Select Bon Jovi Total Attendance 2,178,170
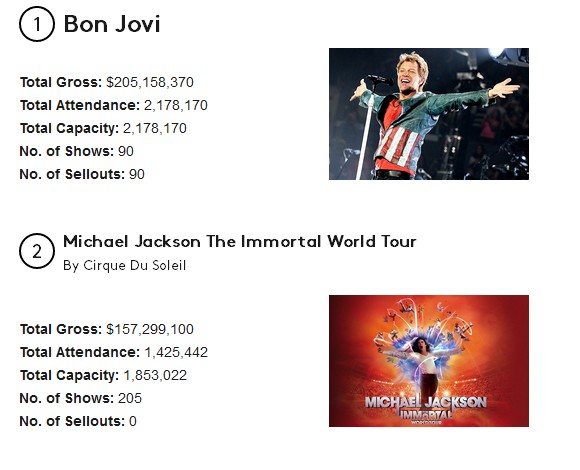The height and width of the screenshot is (470, 580). pos(114,105)
